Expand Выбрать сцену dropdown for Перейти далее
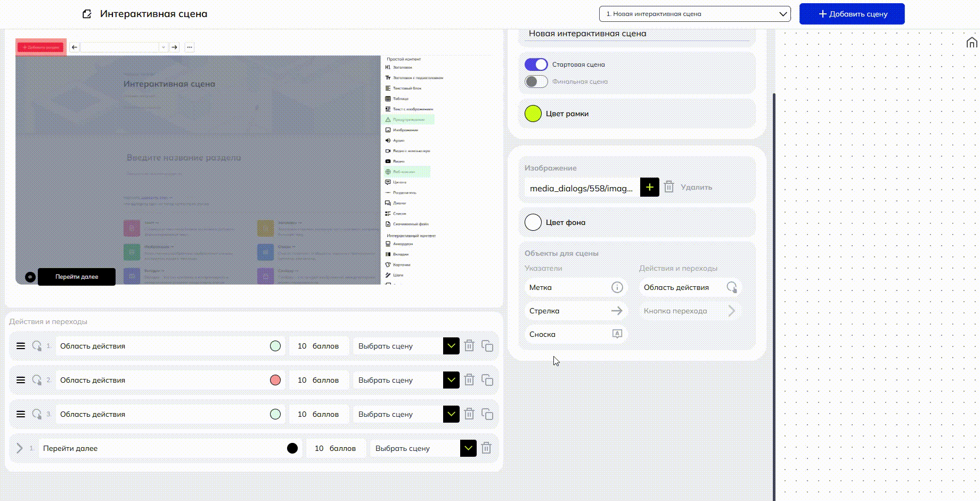 pyautogui.click(x=468, y=448)
